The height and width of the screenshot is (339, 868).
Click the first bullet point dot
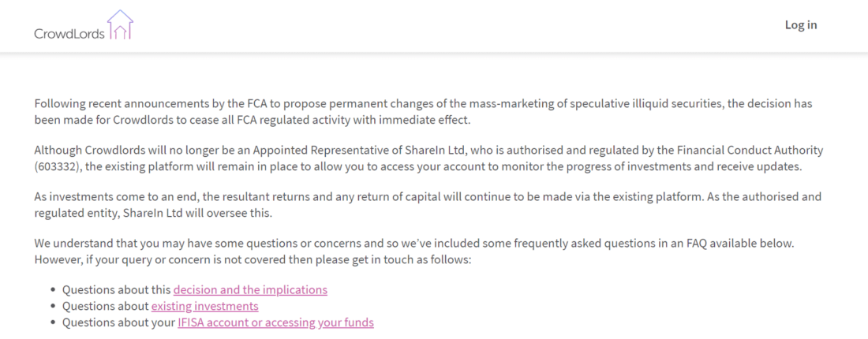click(53, 290)
